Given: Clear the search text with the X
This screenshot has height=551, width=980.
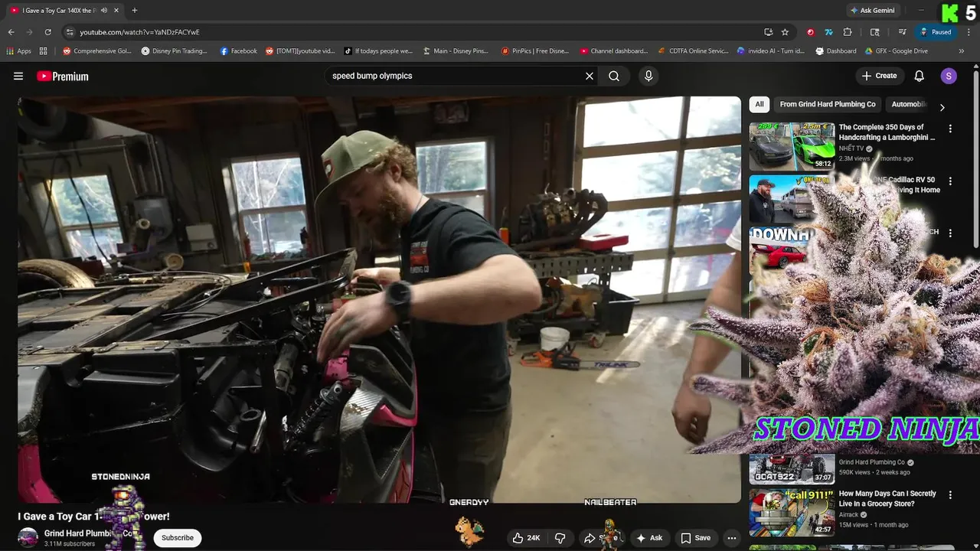Looking at the screenshot, I should pos(590,76).
